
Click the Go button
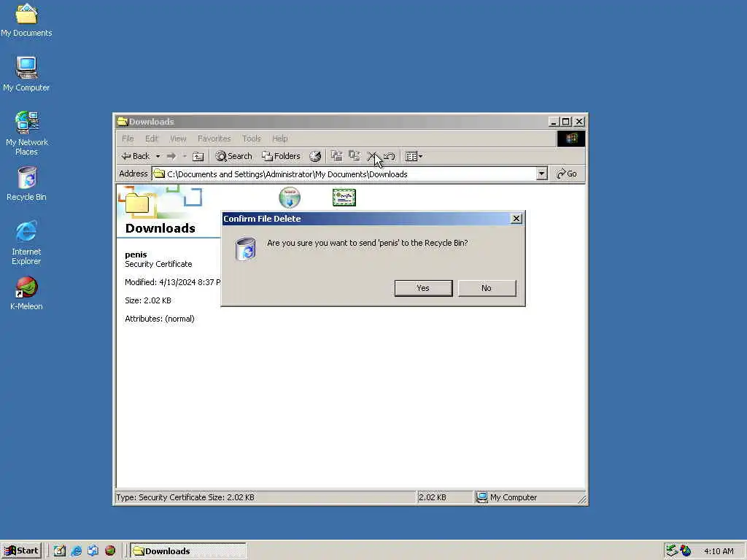pyautogui.click(x=567, y=174)
